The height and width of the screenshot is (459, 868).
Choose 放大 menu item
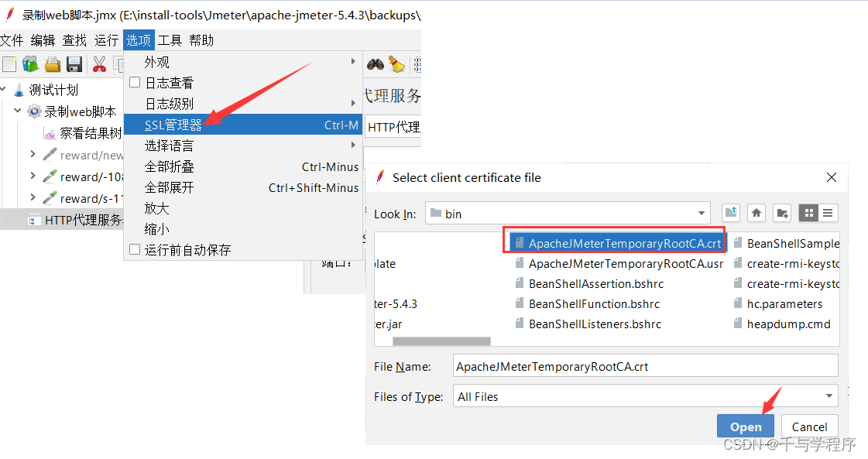[x=243, y=208]
